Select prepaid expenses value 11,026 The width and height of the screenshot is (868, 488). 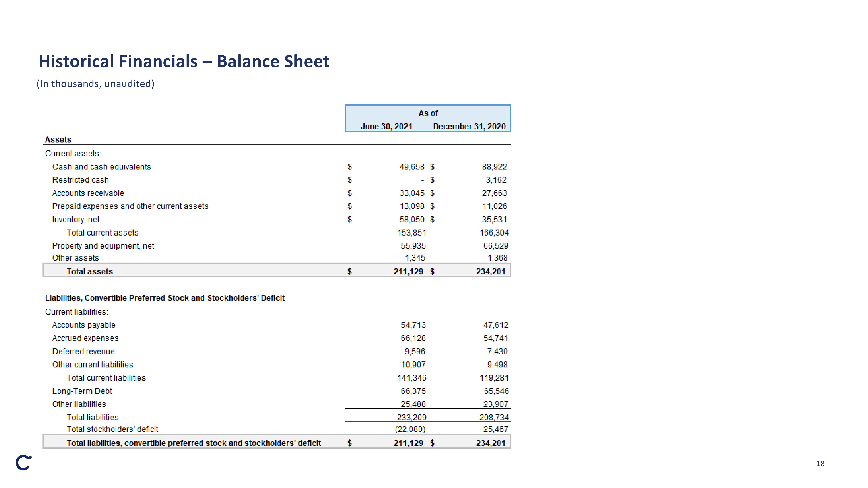[x=494, y=206]
